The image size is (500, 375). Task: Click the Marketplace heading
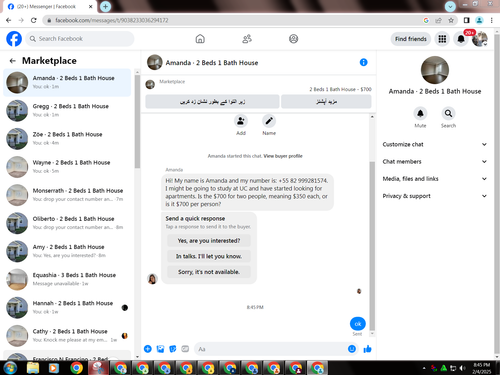(x=49, y=61)
